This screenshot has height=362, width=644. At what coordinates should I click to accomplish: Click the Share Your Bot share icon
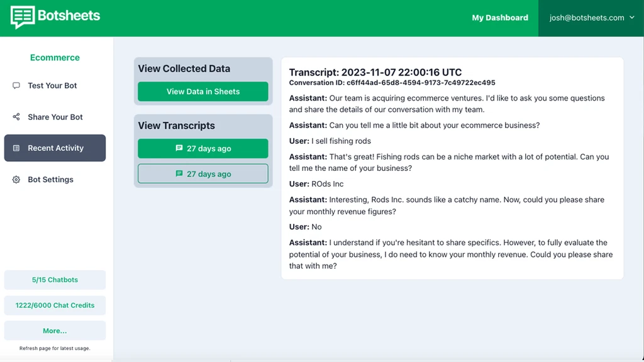pos(16,117)
